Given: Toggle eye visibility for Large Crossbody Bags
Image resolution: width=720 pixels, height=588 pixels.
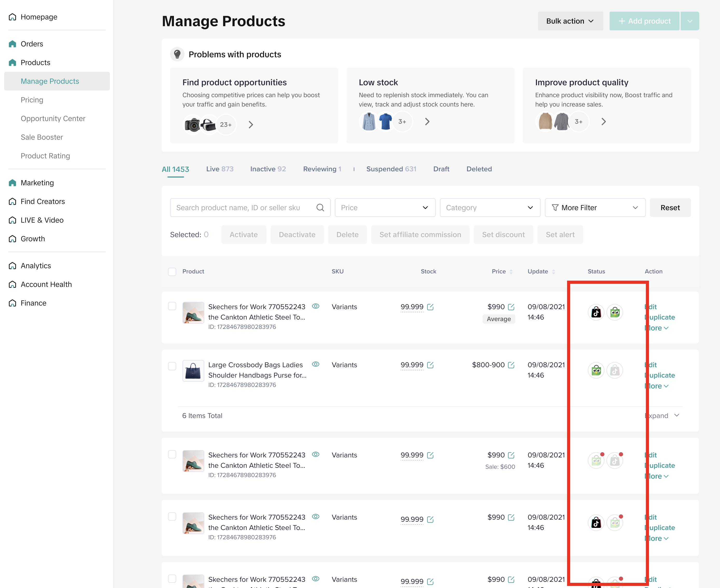Looking at the screenshot, I should tap(315, 364).
